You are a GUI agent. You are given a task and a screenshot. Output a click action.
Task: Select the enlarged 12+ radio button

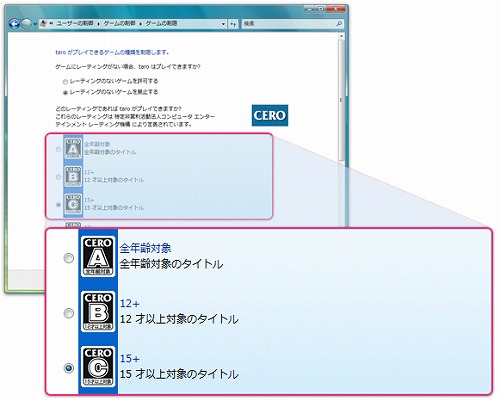[69, 313]
